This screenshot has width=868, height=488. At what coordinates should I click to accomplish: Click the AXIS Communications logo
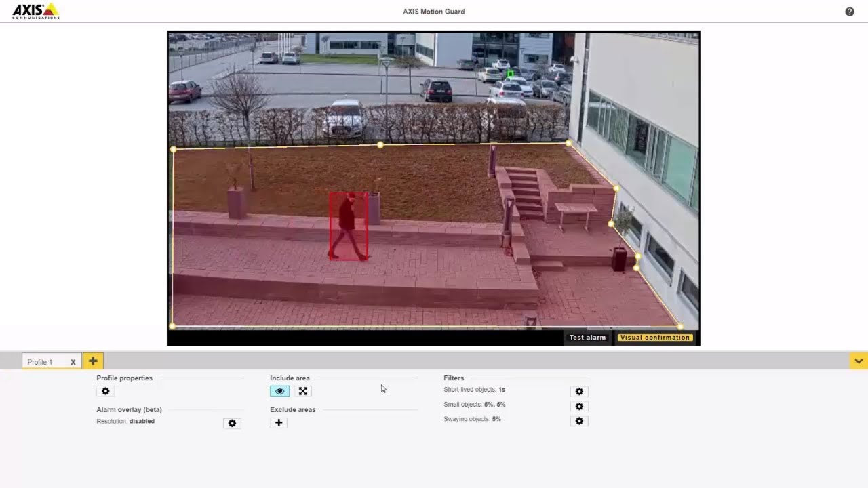pyautogui.click(x=36, y=11)
